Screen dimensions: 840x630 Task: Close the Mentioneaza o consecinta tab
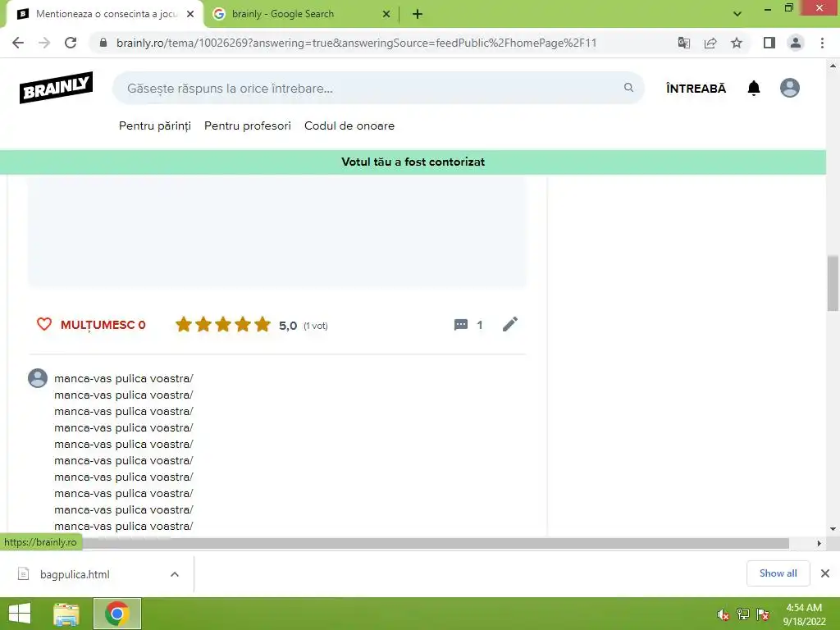coord(190,14)
